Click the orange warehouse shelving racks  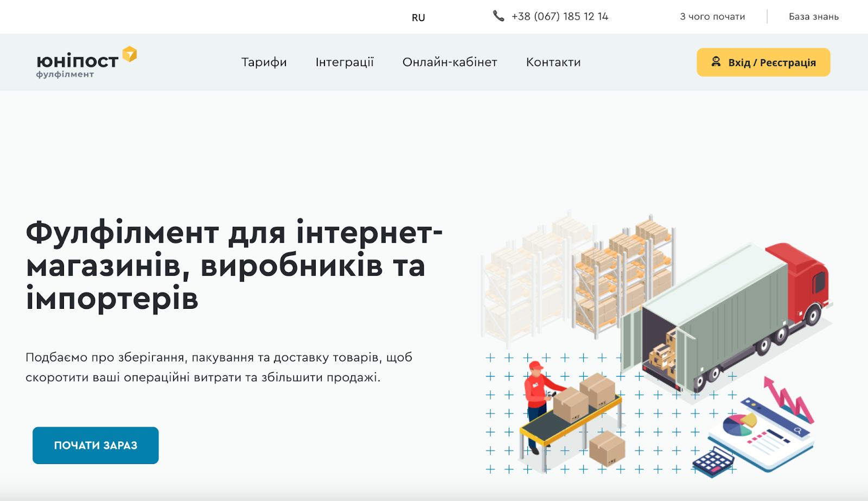tap(624, 277)
